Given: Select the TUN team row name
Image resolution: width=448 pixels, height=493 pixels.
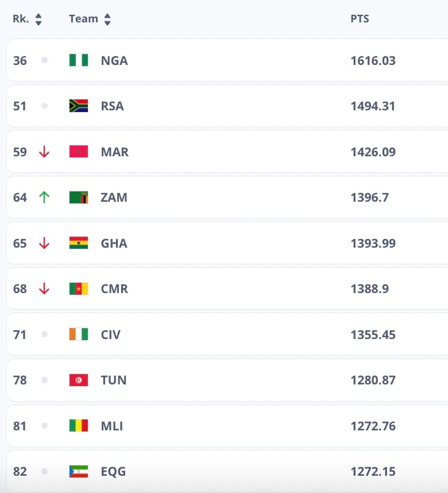Looking at the screenshot, I should coord(114,380).
